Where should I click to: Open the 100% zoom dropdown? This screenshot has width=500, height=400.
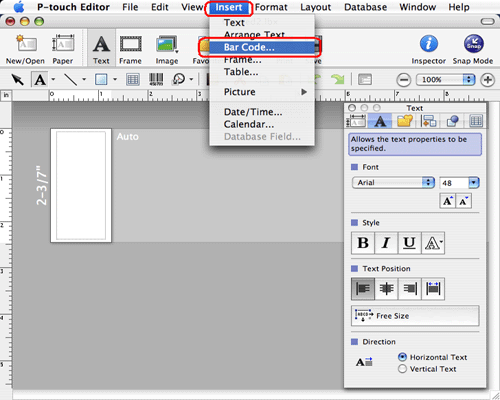point(445,80)
